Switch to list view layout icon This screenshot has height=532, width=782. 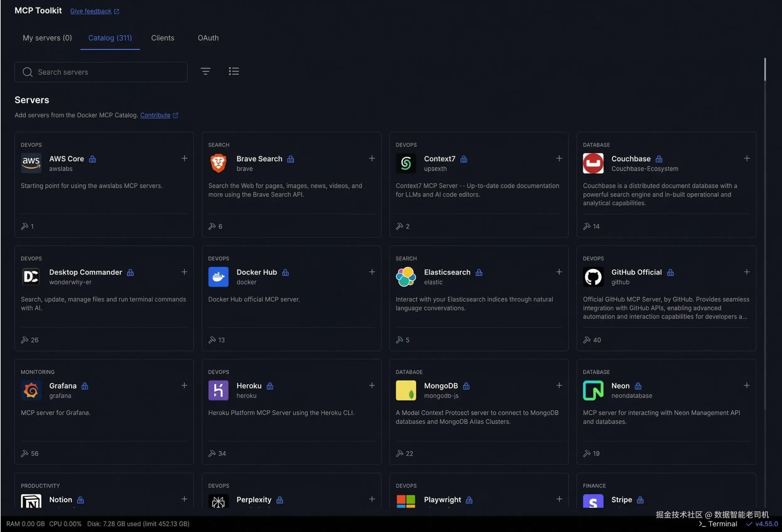(234, 71)
